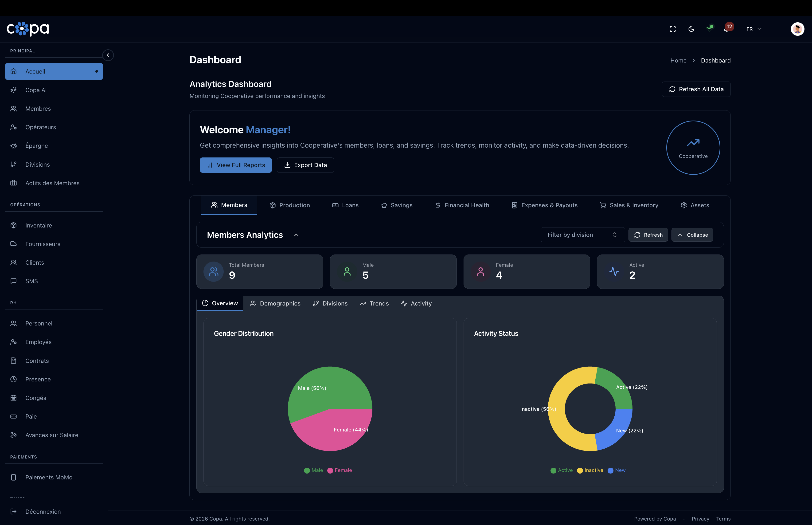Click Refresh All Data button
The height and width of the screenshot is (525, 812).
696,89
